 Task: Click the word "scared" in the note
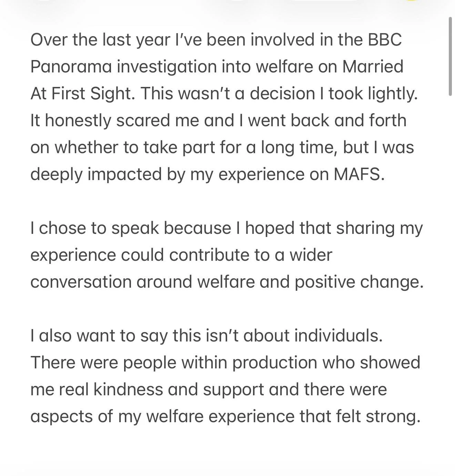coord(145,121)
